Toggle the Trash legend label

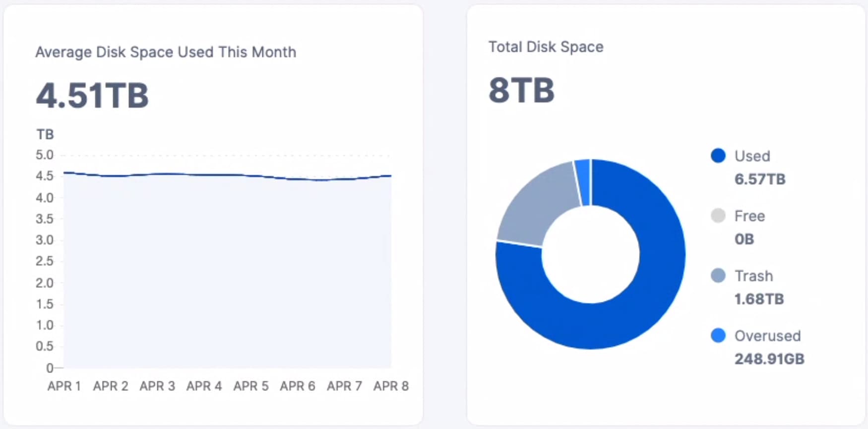pos(753,276)
